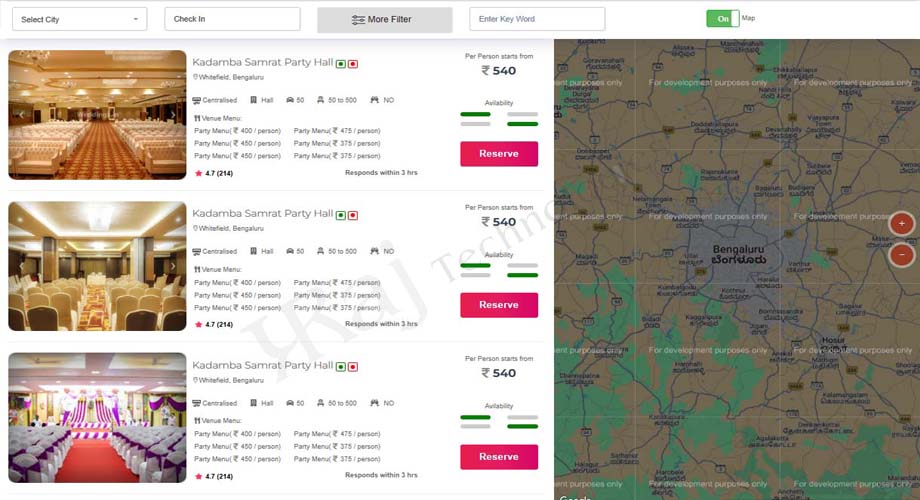Screen dimensions: 920x500
Task: Reserve the first Kadamba Samrat Party Hall
Action: click(498, 154)
